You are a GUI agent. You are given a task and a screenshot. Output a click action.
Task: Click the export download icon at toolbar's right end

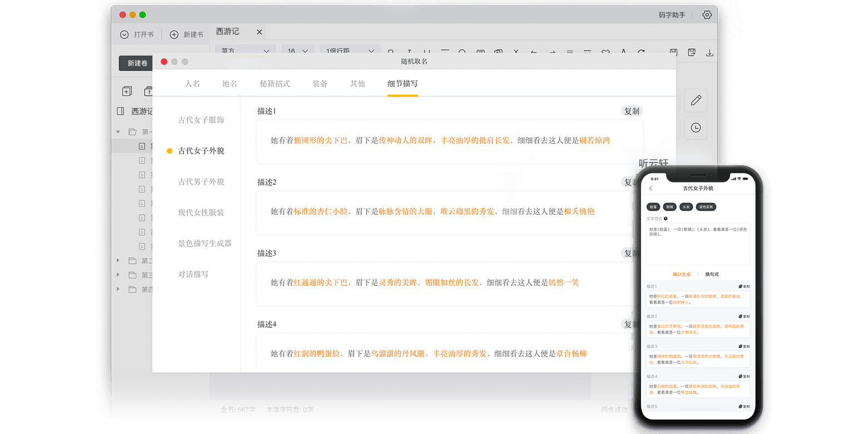pos(710,51)
